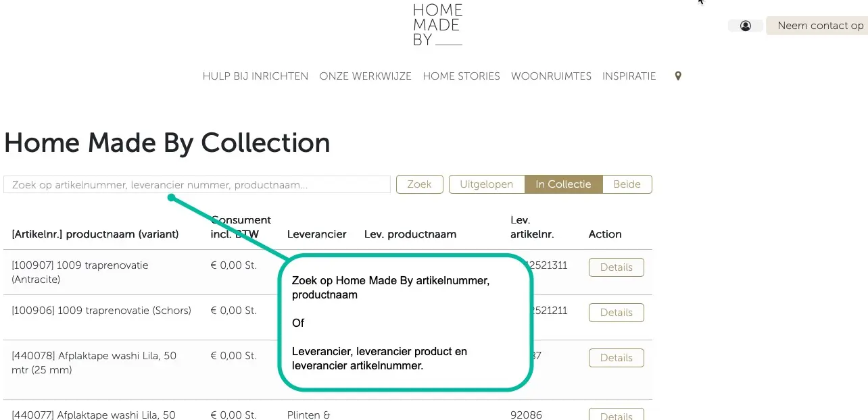Screen dimensions: 868x420
Task: Click the Lev. productnaam column header
Action: click(410, 234)
